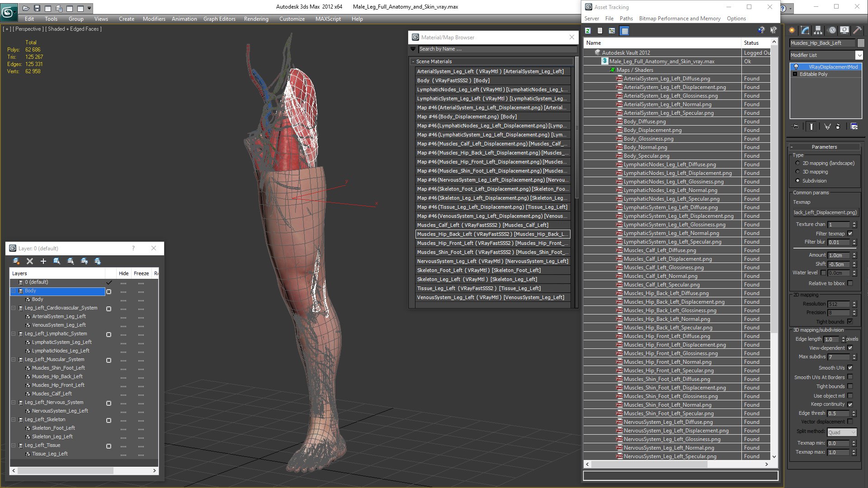Screen dimensions: 868x488
Task: Click the Open File folder icon
Action: [26, 8]
